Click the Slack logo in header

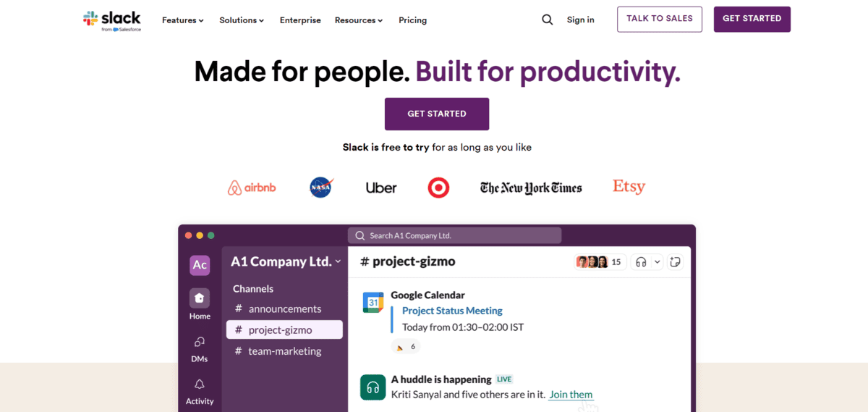click(x=112, y=20)
